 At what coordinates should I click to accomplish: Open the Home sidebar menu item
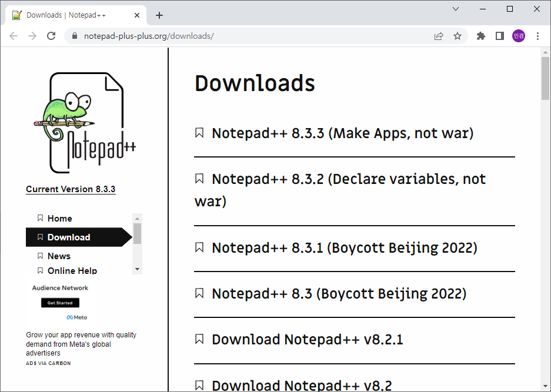(60, 218)
